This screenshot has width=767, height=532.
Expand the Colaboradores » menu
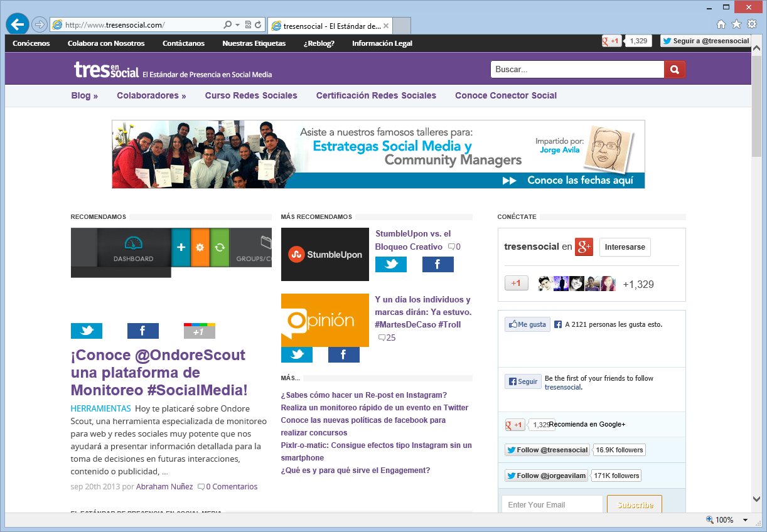(151, 95)
